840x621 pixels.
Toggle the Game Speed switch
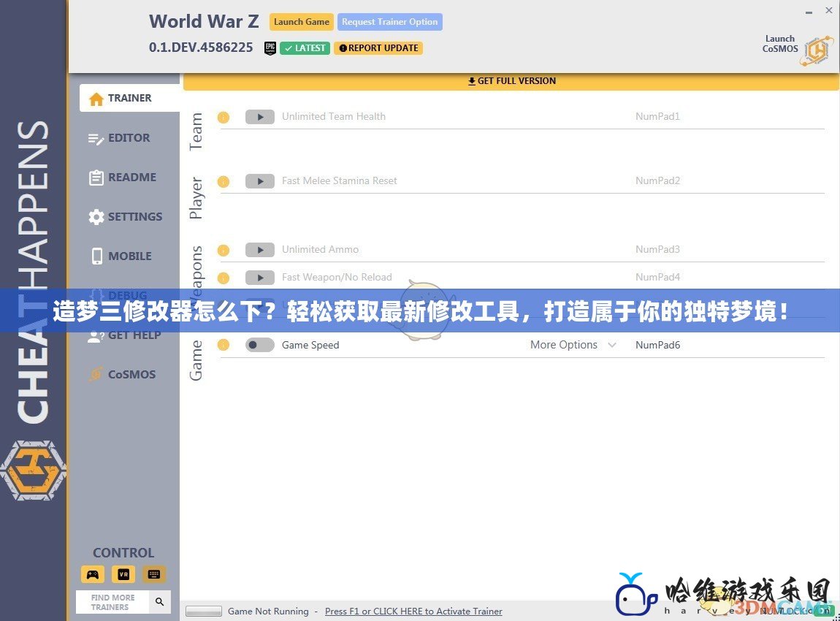260,345
